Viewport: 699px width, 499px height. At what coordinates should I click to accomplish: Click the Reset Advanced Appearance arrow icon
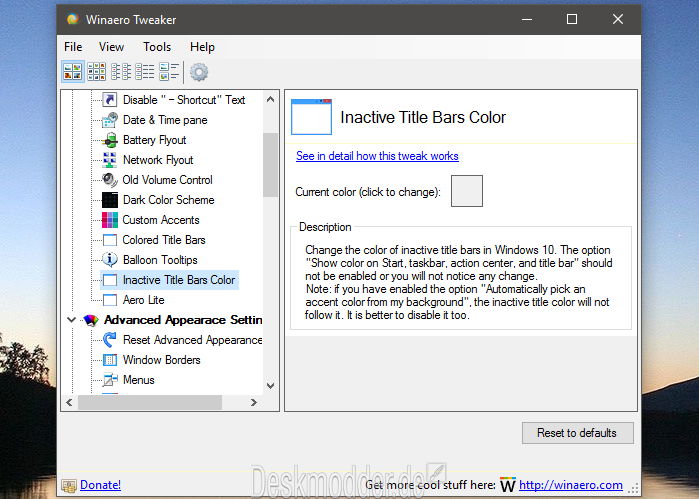tap(110, 340)
